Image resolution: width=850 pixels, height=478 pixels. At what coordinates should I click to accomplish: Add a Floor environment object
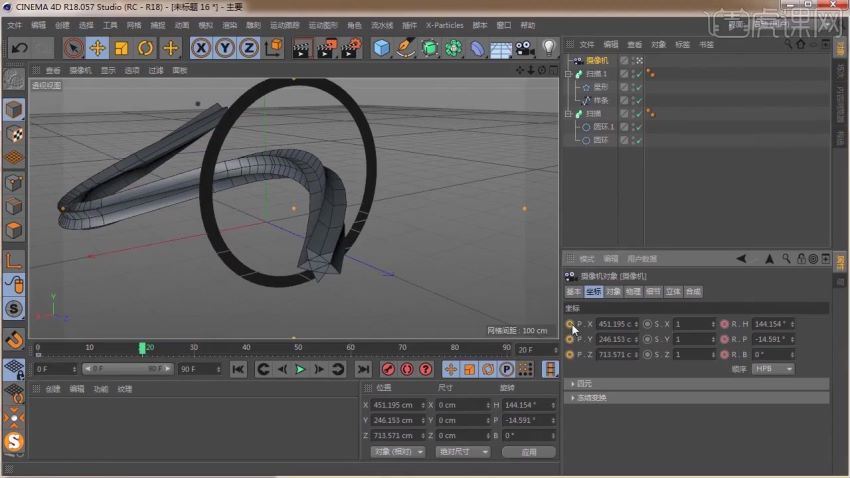point(501,49)
